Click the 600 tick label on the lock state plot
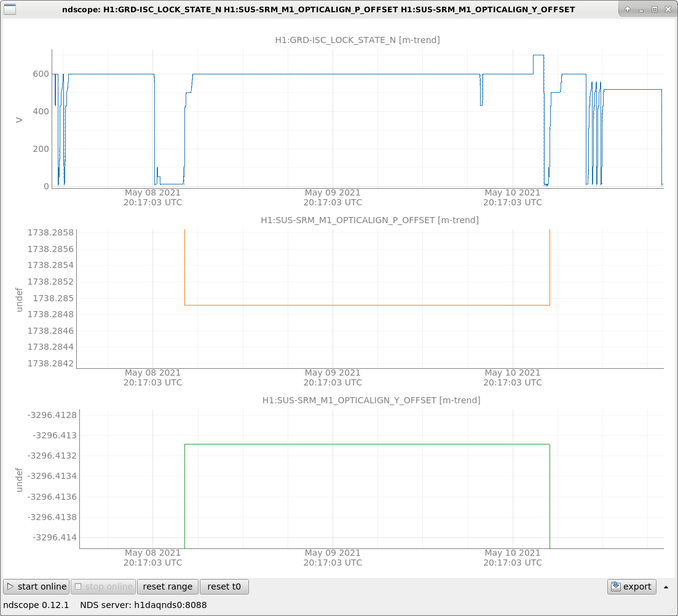 tap(41, 74)
